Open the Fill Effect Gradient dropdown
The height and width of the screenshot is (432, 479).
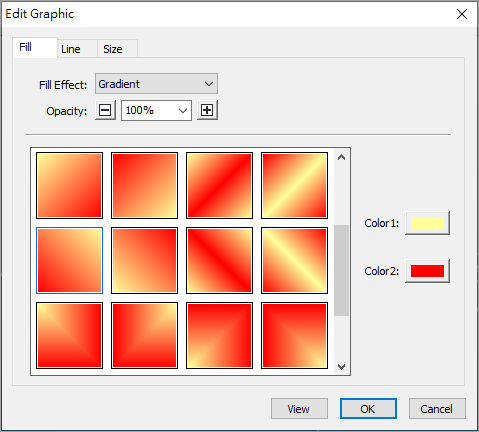point(156,84)
